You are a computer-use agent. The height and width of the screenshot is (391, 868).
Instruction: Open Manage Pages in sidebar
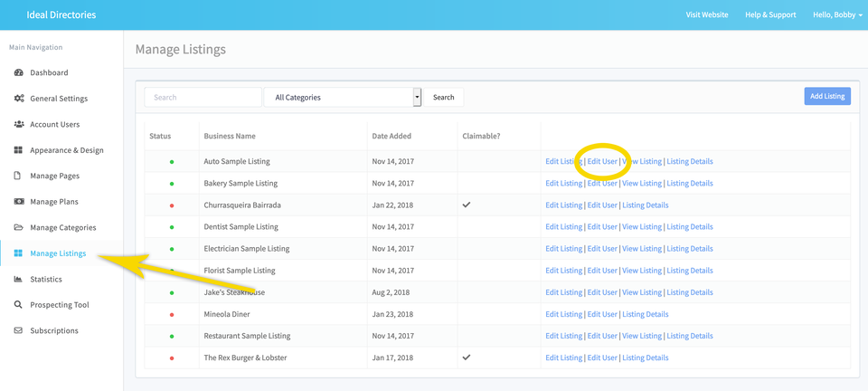[x=54, y=176]
